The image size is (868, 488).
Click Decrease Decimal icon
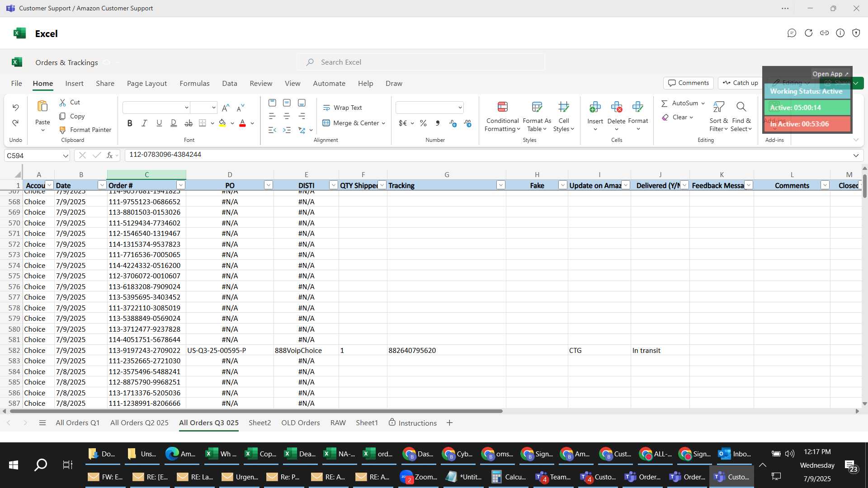(467, 123)
